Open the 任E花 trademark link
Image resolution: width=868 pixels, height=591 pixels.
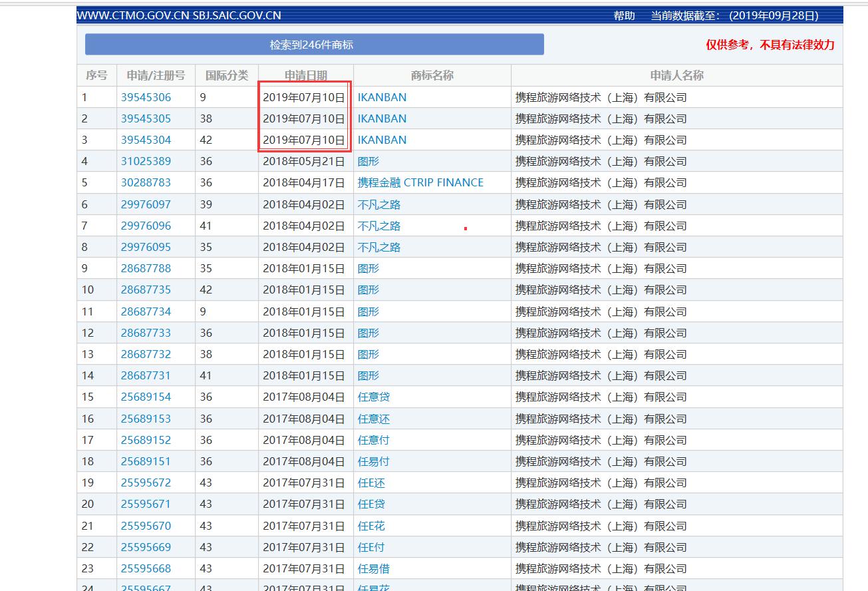point(371,526)
